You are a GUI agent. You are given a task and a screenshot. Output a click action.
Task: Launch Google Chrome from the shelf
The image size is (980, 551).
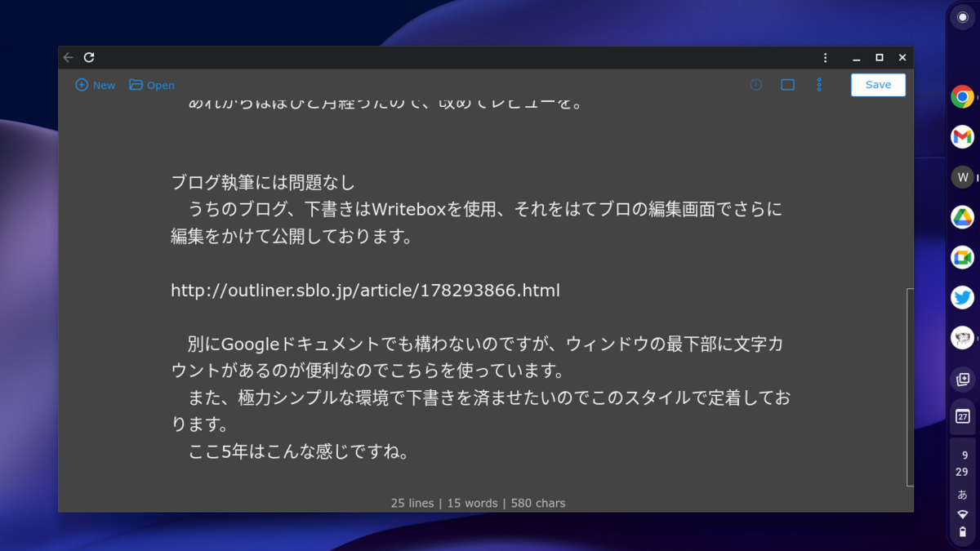pos(962,97)
